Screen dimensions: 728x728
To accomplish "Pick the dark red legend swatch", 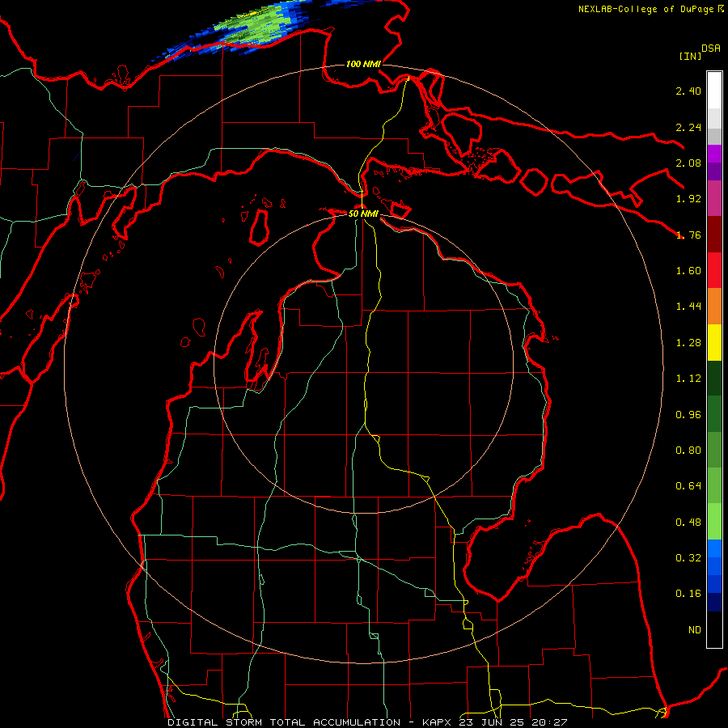I will click(x=714, y=235).
